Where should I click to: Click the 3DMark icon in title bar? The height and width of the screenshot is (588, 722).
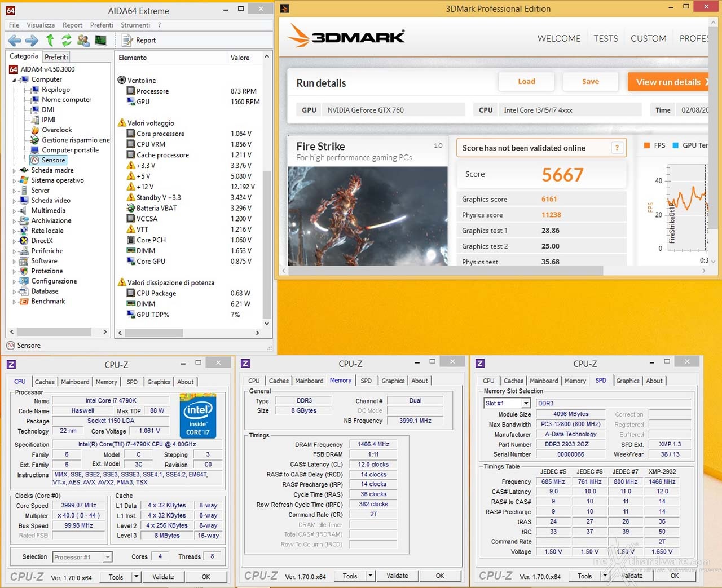coord(285,8)
